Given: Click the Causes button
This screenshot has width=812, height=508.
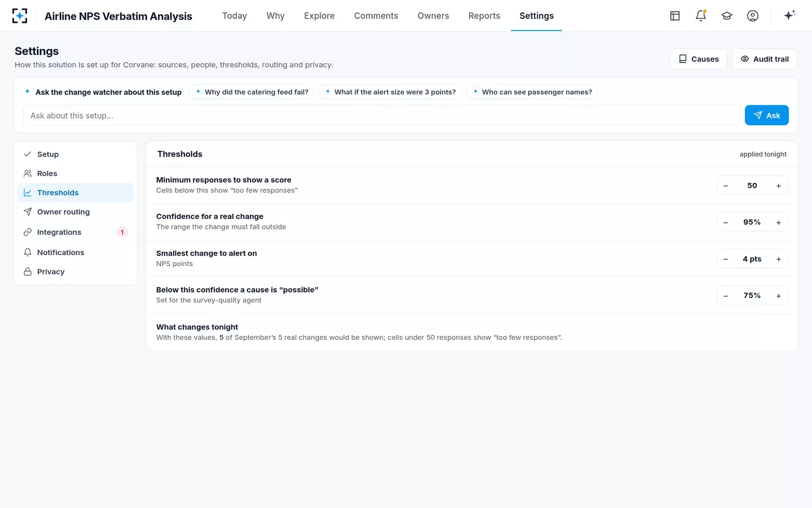Looking at the screenshot, I should 699,59.
